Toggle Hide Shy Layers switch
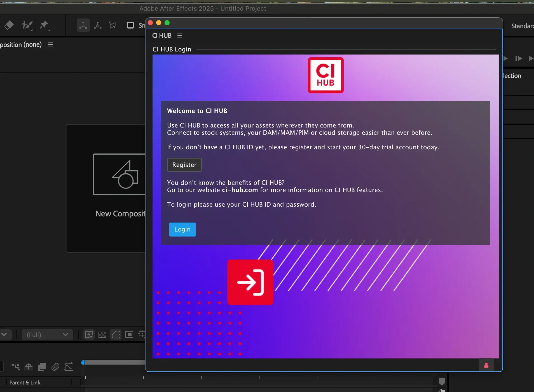 (29, 367)
